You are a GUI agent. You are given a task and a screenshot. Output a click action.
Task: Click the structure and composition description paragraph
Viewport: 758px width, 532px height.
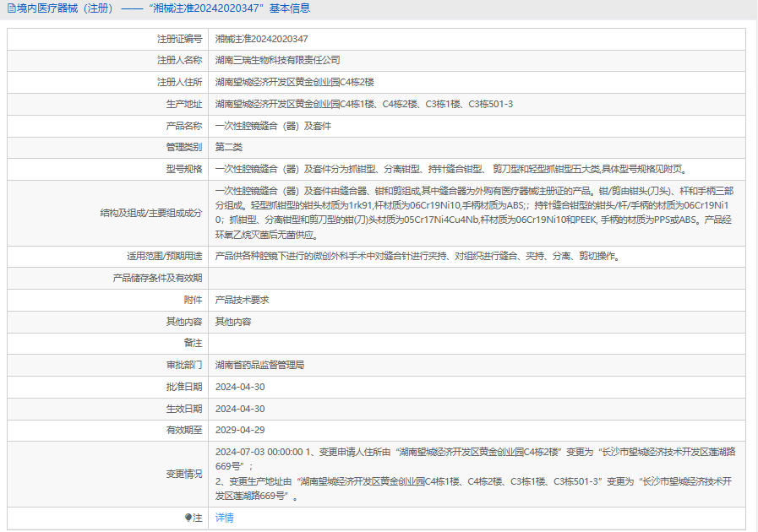pyautogui.click(x=474, y=213)
